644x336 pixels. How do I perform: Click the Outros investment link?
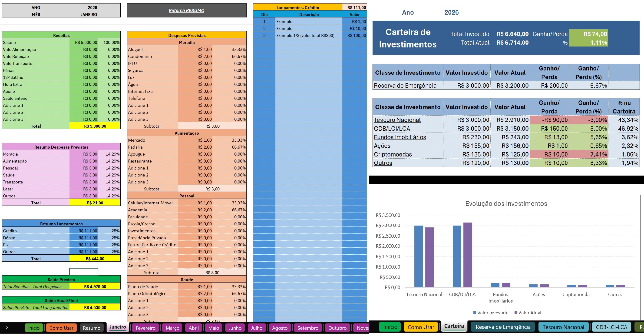pyautogui.click(x=383, y=163)
